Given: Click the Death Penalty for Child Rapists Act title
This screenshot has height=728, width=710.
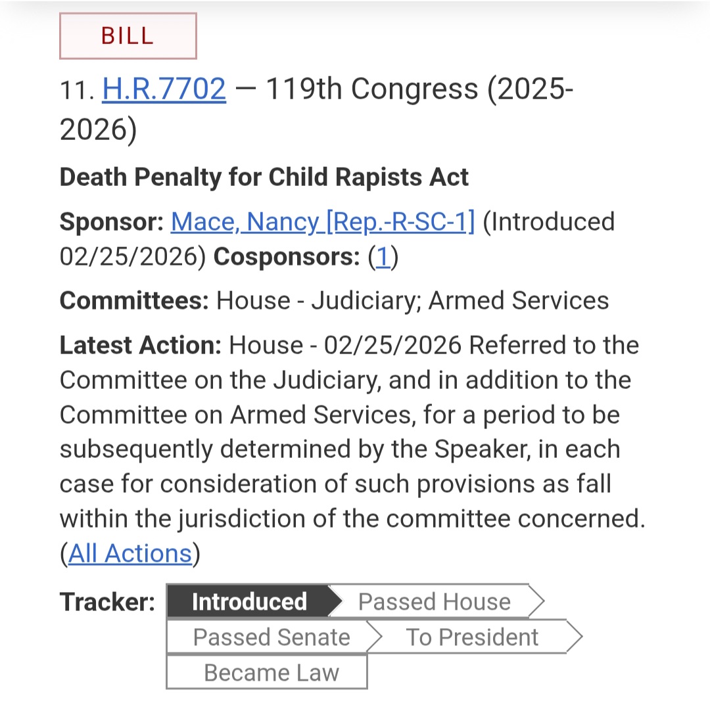Looking at the screenshot, I should (264, 177).
